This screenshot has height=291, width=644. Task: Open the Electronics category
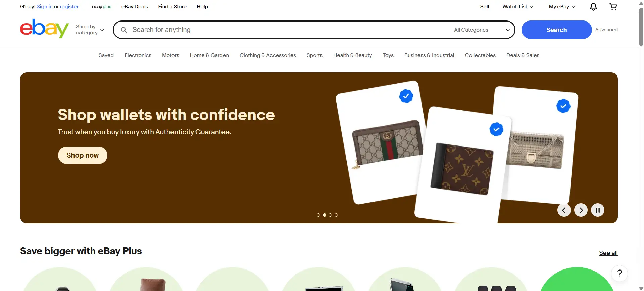pyautogui.click(x=138, y=55)
